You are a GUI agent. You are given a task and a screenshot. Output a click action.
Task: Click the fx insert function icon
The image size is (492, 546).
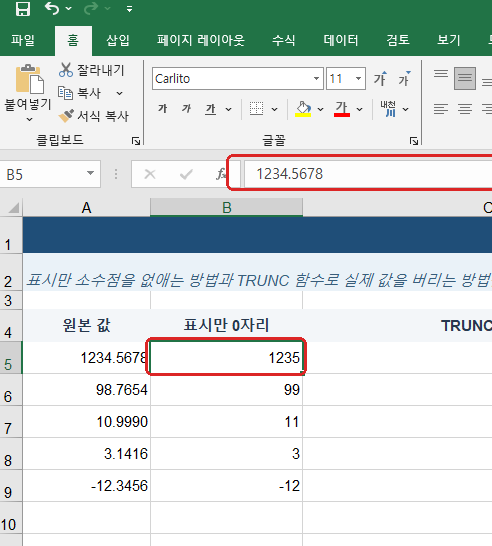click(221, 174)
